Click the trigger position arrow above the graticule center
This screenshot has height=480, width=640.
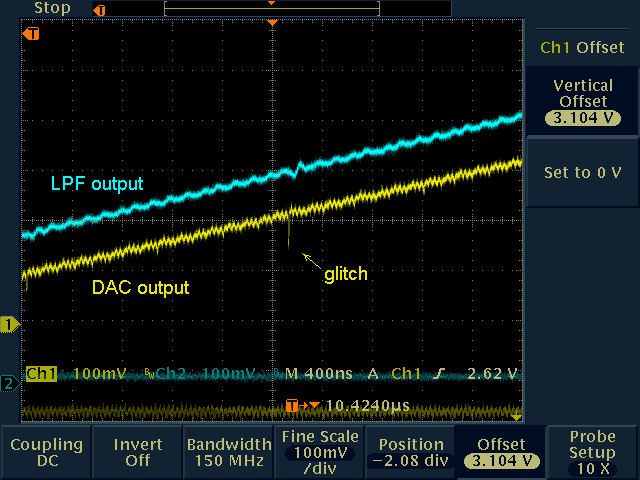pos(271,22)
